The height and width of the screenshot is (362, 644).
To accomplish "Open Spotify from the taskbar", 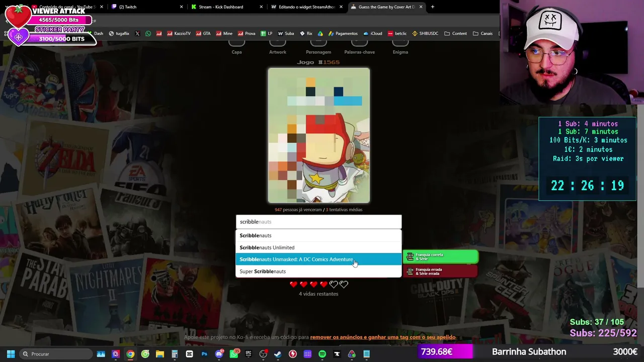I will pyautogui.click(x=323, y=354).
